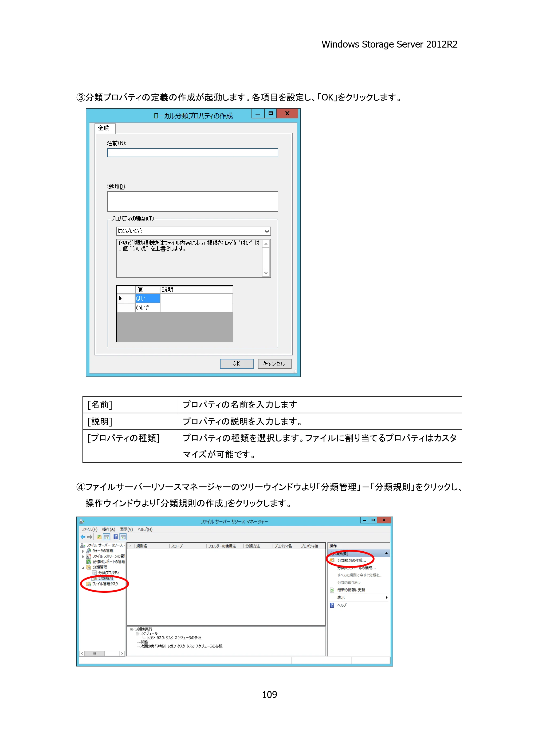
Task: Select the いいえ value cell in the grid
Action: (x=148, y=308)
